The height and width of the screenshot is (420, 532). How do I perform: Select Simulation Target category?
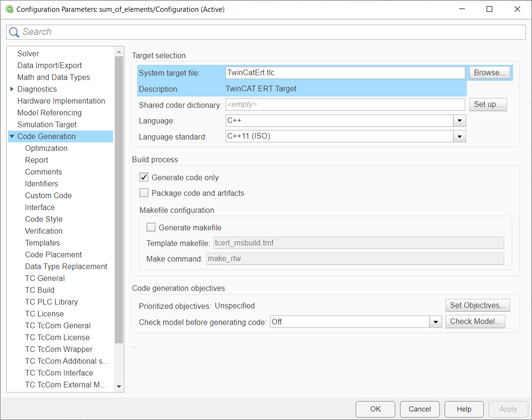(47, 124)
